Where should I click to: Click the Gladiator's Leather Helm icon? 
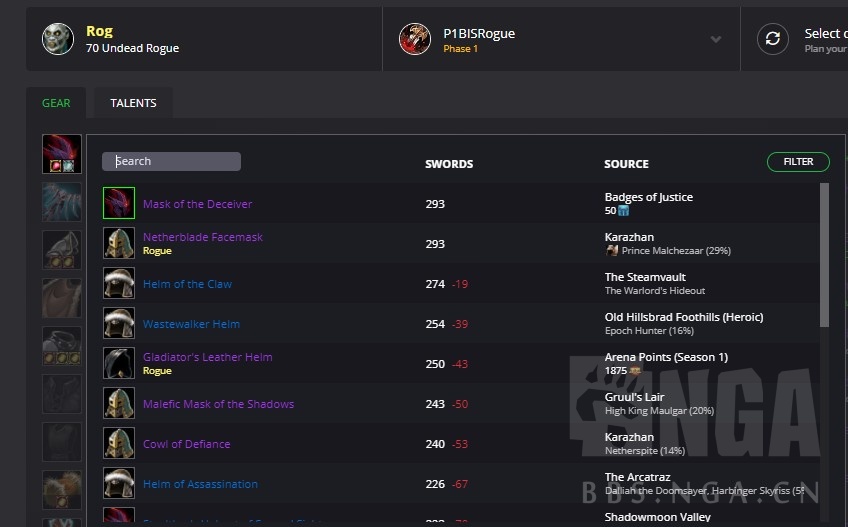click(x=119, y=363)
